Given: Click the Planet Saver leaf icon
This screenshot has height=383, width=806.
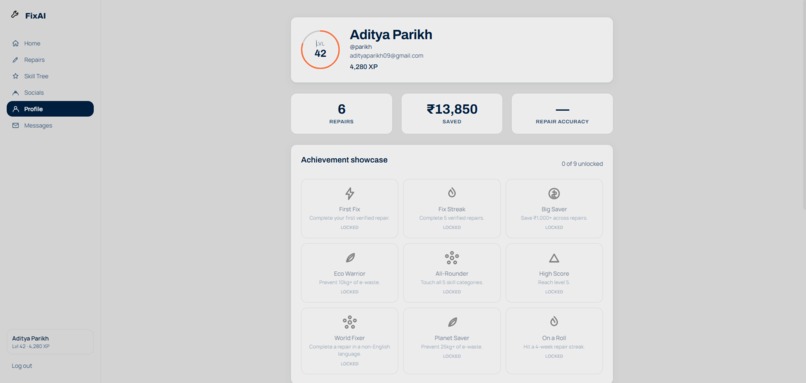Looking at the screenshot, I should point(452,322).
